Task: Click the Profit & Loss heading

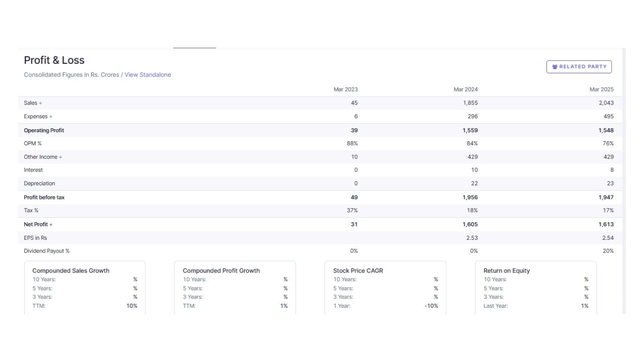Action: click(54, 60)
